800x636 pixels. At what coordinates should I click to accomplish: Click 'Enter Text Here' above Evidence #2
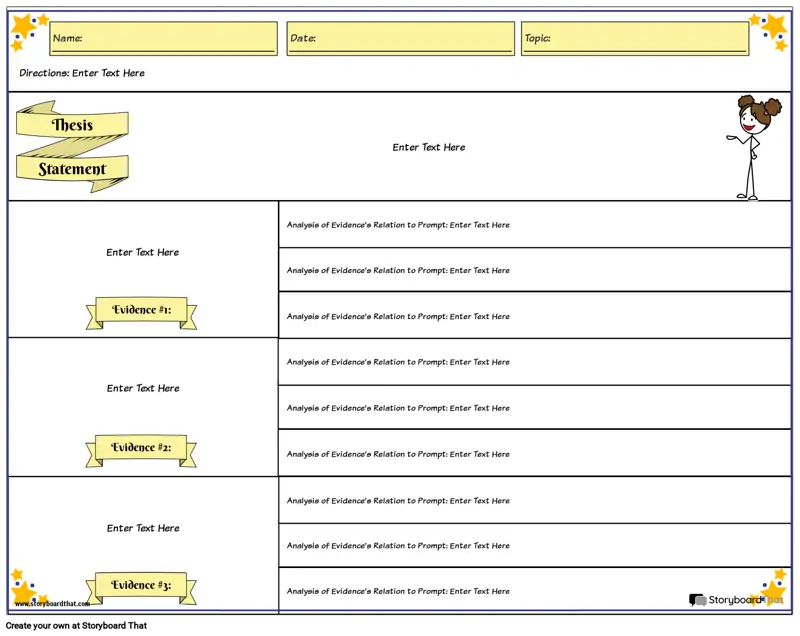click(x=143, y=388)
